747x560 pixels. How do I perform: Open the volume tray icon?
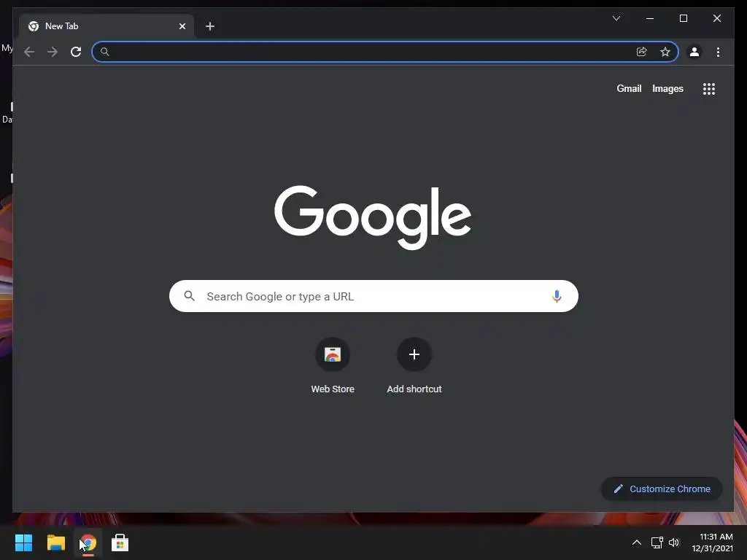point(673,542)
